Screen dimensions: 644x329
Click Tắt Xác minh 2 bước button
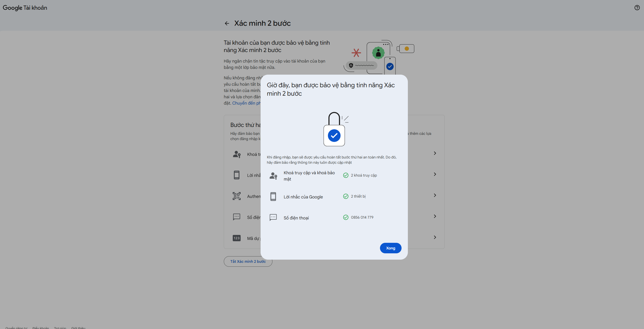coord(248,261)
